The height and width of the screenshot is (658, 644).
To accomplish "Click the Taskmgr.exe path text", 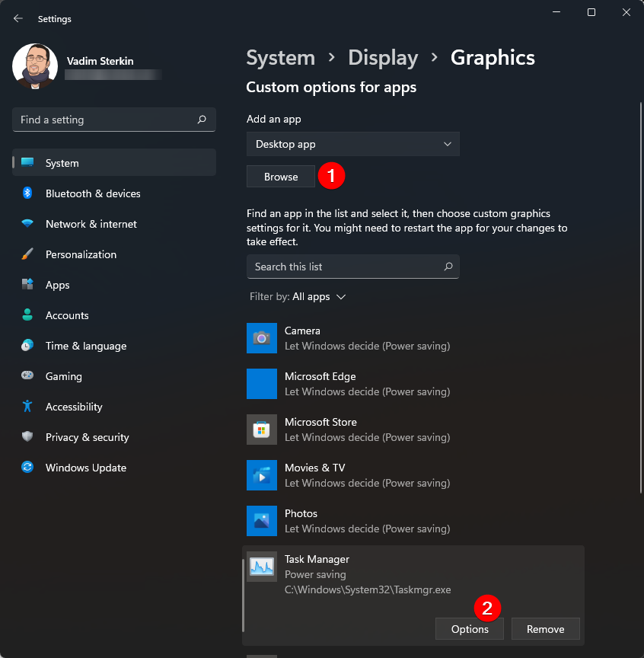I will 368,589.
